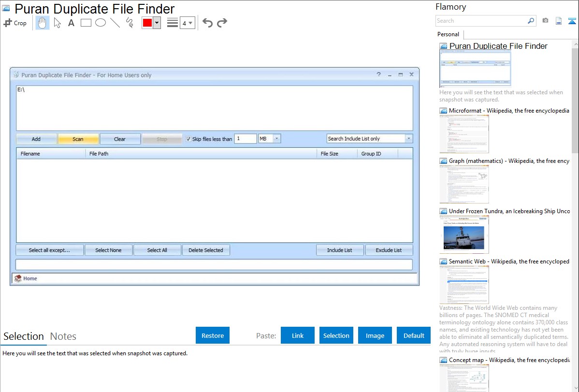Click the Select None button
This screenshot has height=392, width=579.
(108, 250)
